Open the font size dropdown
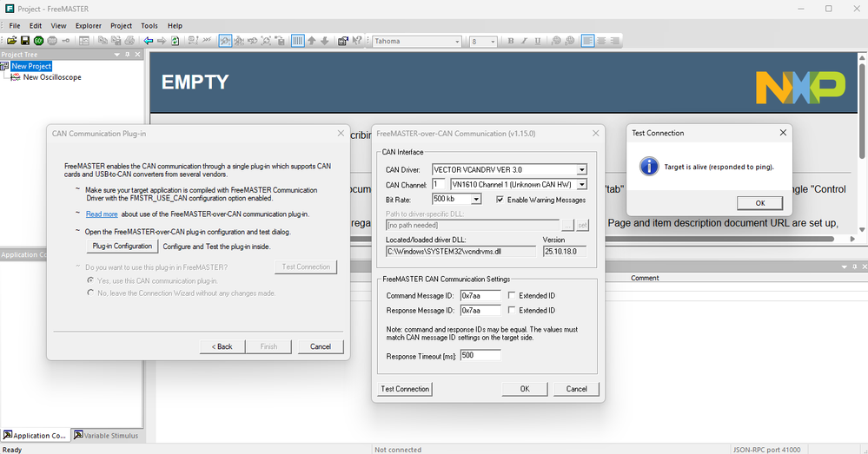This screenshot has height=454, width=868. click(x=493, y=42)
